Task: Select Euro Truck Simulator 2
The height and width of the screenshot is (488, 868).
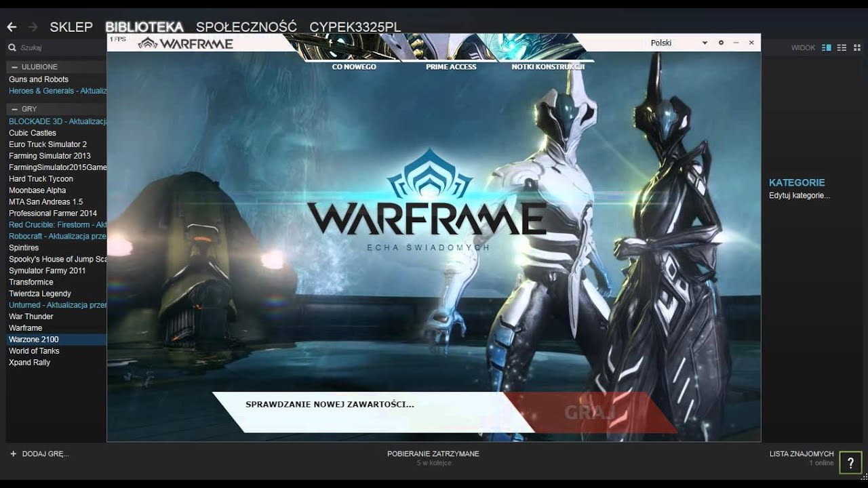Action: (48, 144)
